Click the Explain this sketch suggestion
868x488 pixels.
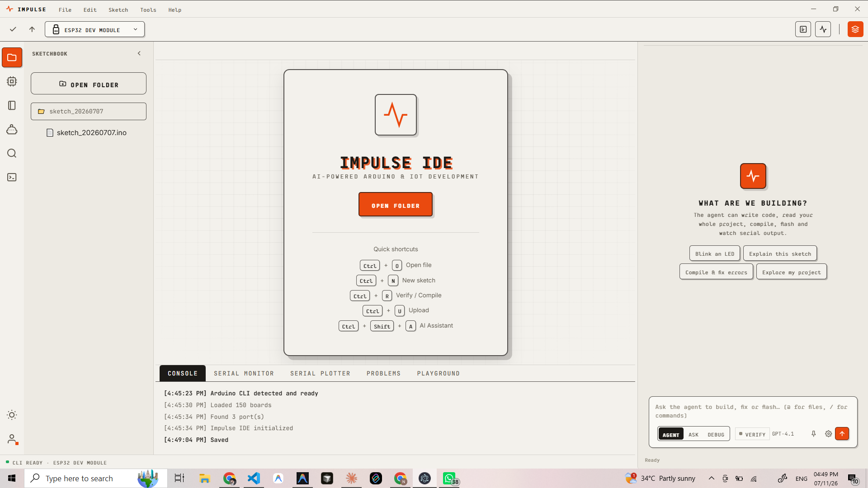pos(780,253)
